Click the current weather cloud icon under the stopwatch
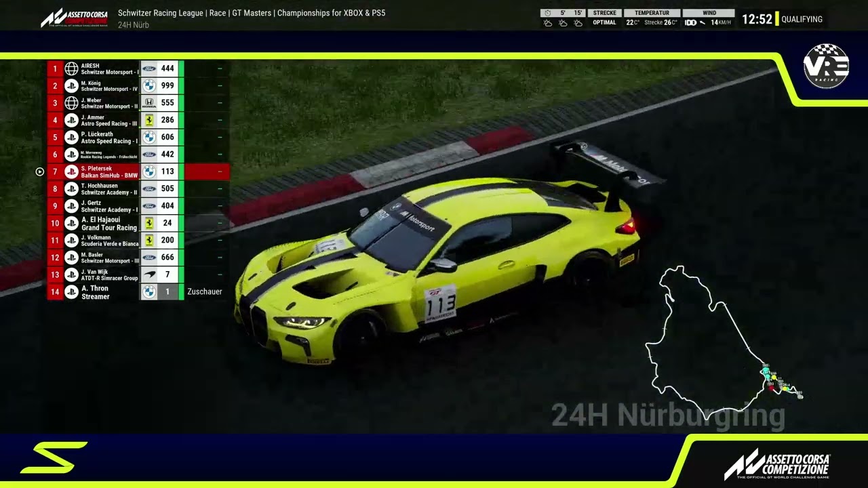The width and height of the screenshot is (868, 488). pos(547,23)
